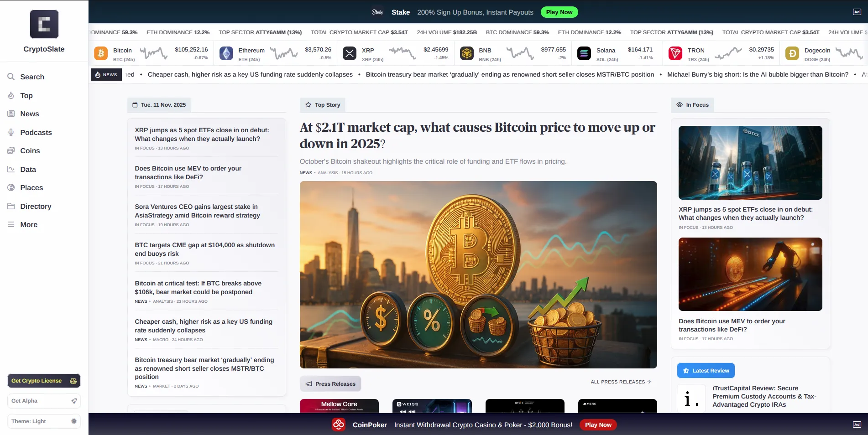Select the Podcasts microphone icon
Screen dimensions: 868x435
pyautogui.click(x=10, y=132)
